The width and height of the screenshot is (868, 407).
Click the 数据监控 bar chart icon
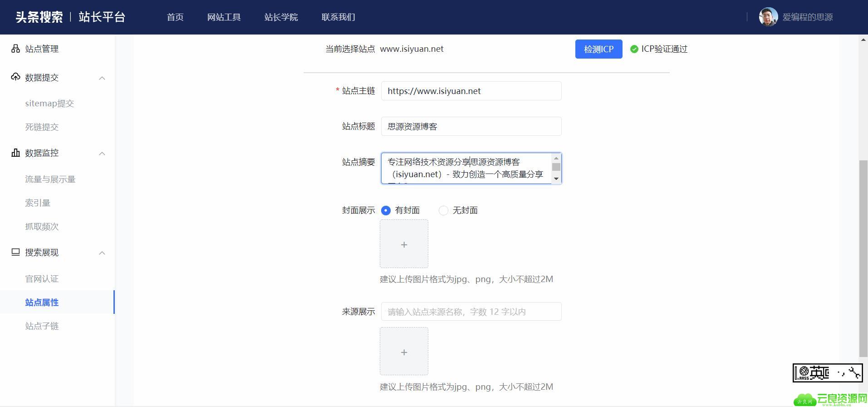coord(15,153)
